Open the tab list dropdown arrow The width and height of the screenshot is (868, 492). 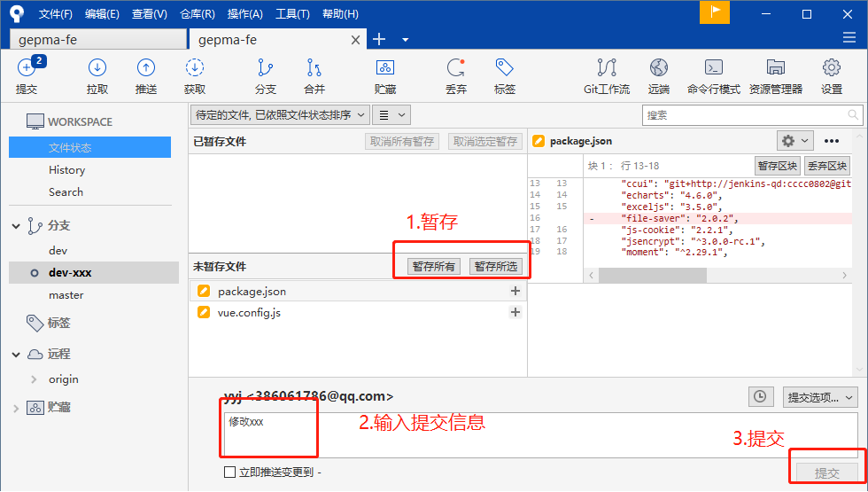(406, 40)
